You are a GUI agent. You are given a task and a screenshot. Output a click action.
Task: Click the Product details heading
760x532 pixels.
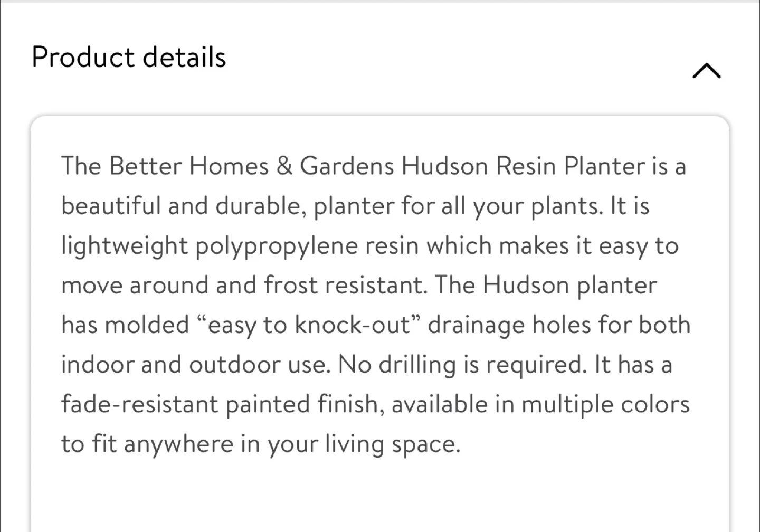coord(129,57)
